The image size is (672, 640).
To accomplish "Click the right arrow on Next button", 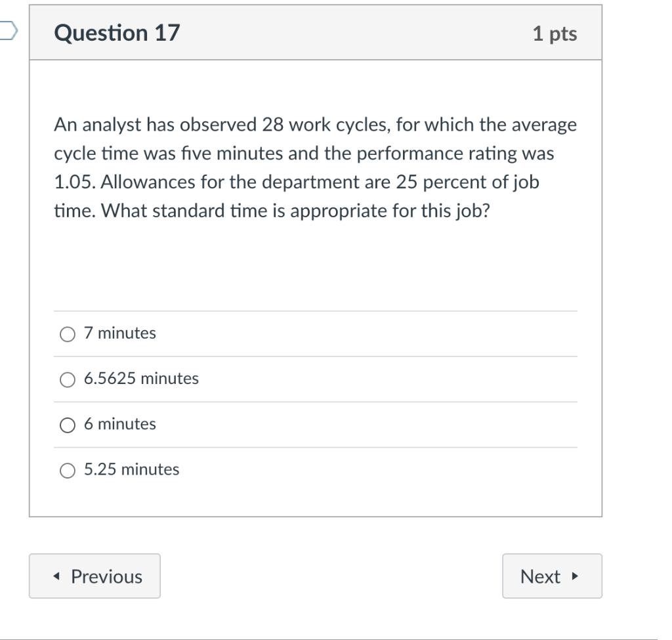I will 576,577.
